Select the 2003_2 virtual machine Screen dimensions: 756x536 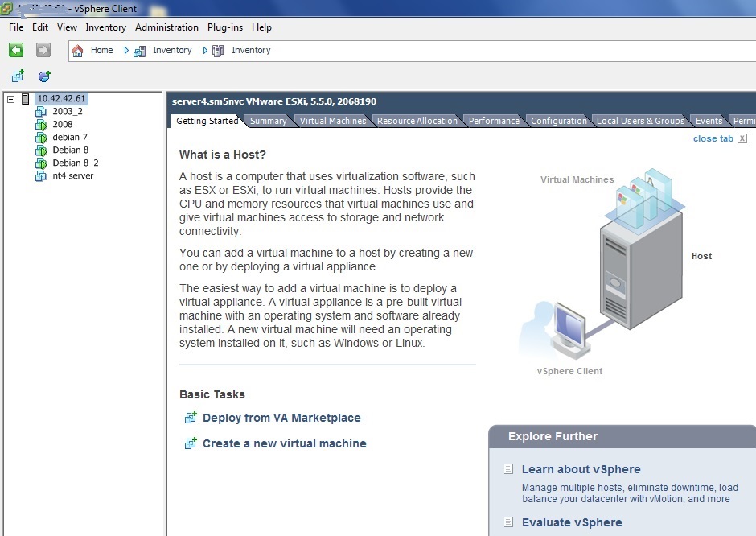tap(68, 111)
